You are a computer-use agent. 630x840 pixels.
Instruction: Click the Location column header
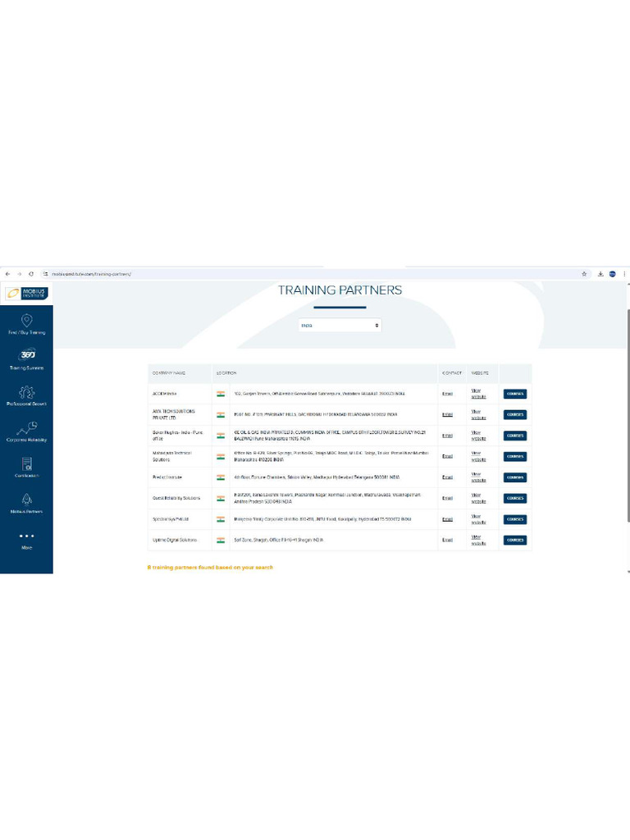[x=226, y=373]
